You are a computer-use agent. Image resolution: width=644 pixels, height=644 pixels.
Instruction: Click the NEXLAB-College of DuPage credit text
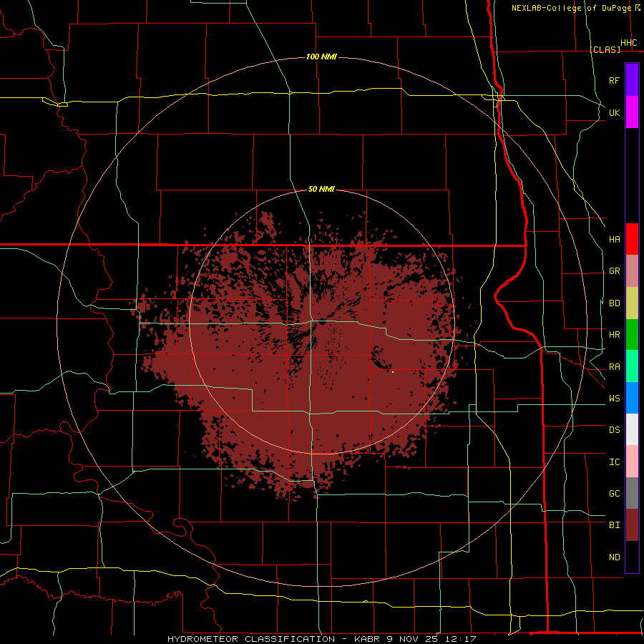point(571,8)
